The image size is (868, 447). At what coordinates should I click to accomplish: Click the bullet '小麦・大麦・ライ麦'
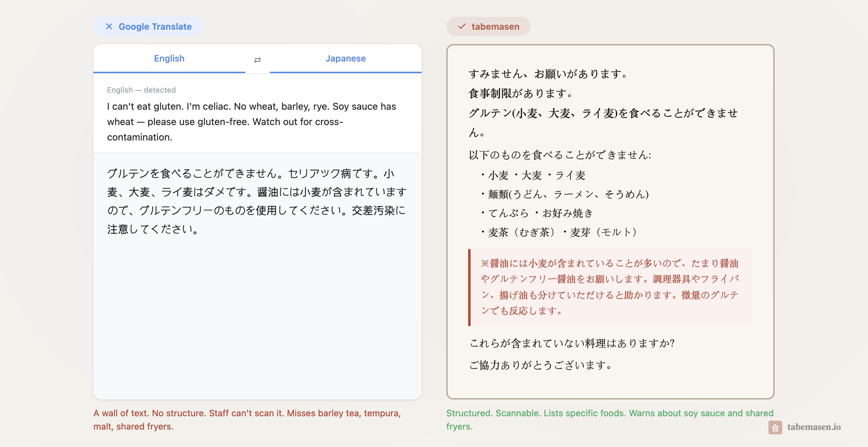click(x=533, y=175)
